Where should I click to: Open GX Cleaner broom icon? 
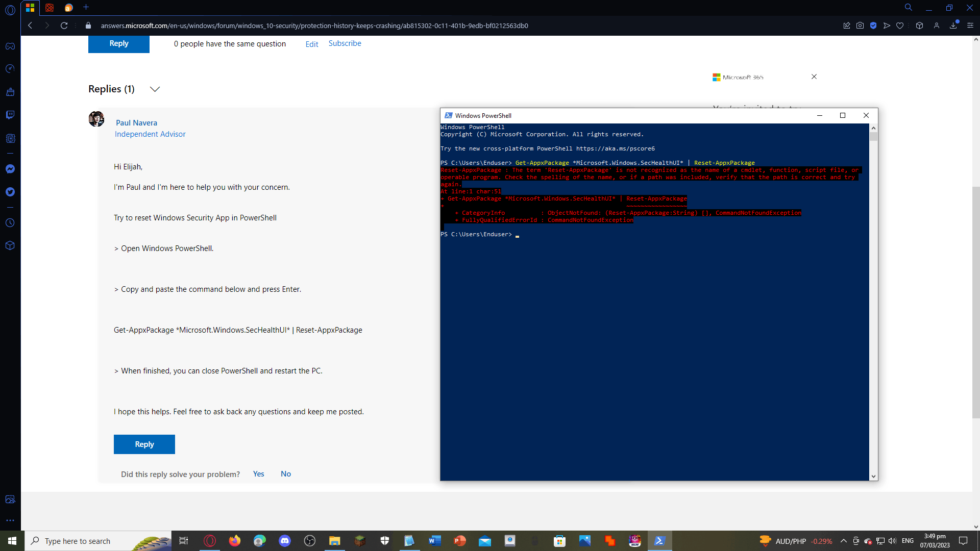pyautogui.click(x=10, y=92)
